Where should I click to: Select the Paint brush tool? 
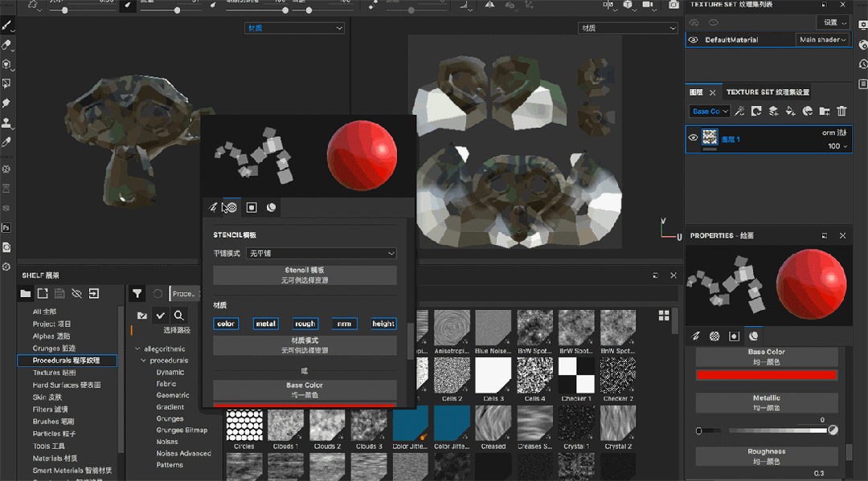tap(6, 26)
